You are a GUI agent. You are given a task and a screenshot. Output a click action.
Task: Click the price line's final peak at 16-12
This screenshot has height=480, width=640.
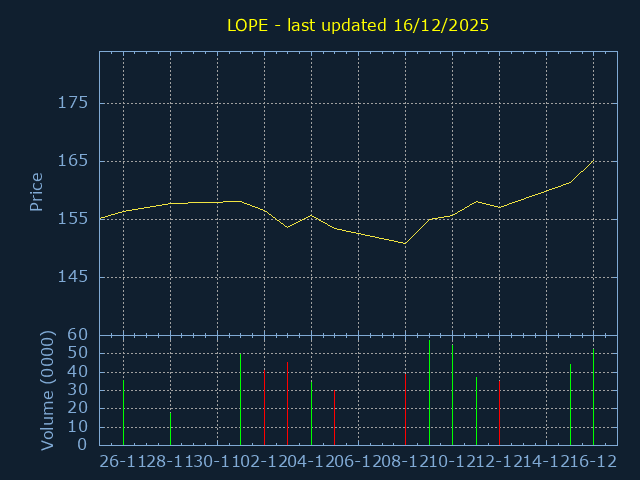tap(593, 160)
